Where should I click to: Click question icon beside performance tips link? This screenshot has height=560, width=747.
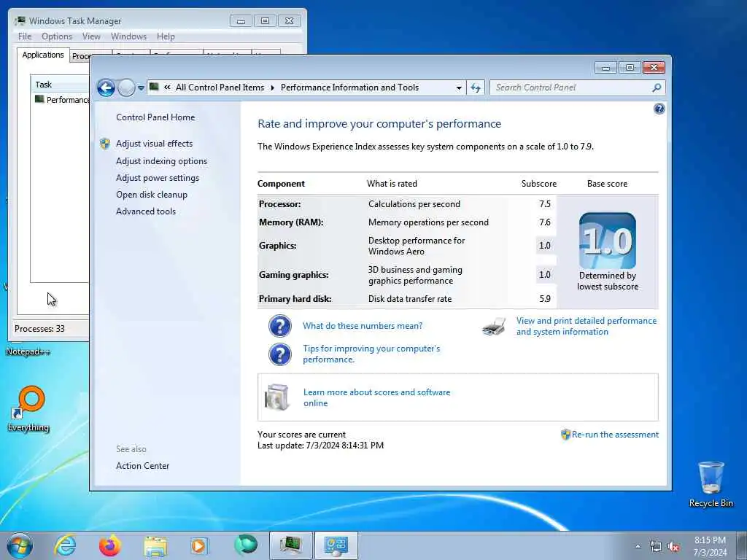[280, 354]
